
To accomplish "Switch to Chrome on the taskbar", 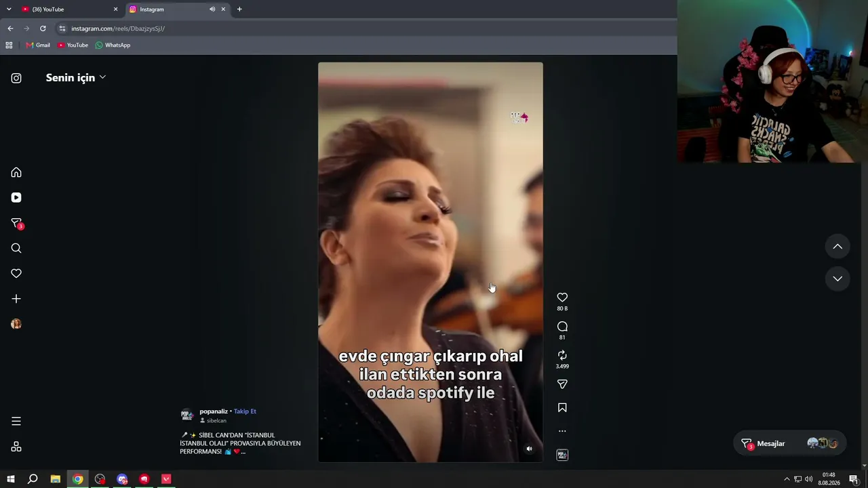I will click(x=78, y=479).
